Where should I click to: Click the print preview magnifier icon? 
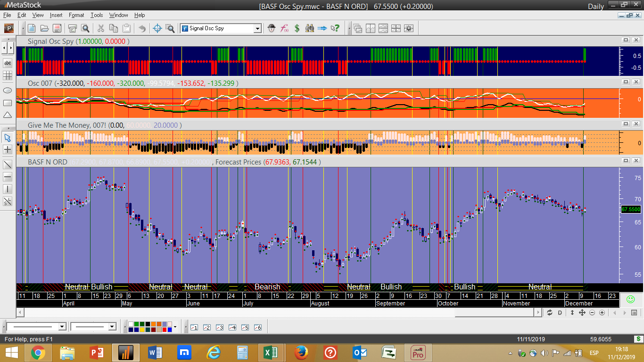pos(85,28)
